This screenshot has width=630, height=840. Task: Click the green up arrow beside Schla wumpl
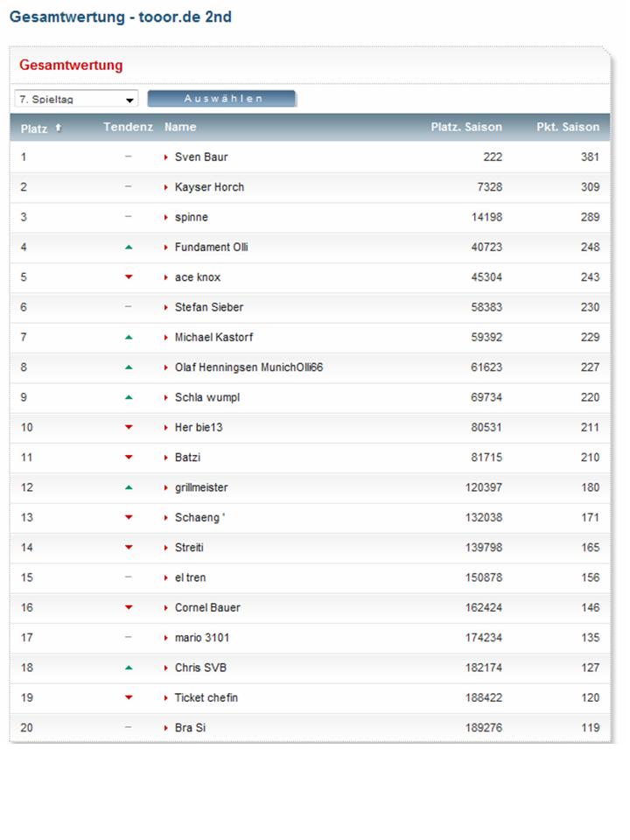coord(129,397)
